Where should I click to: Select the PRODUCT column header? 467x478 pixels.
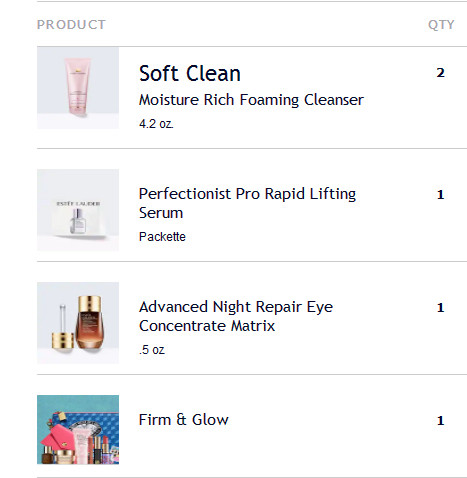pos(71,25)
